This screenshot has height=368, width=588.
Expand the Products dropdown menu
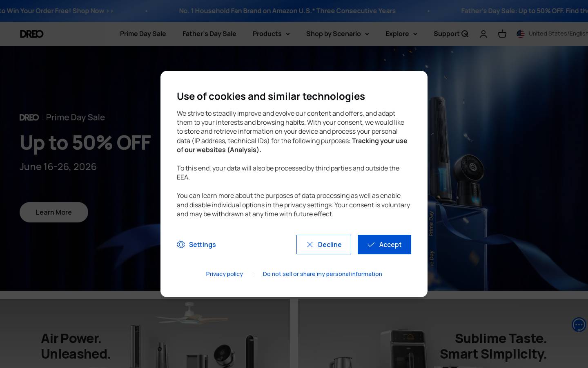click(x=271, y=34)
